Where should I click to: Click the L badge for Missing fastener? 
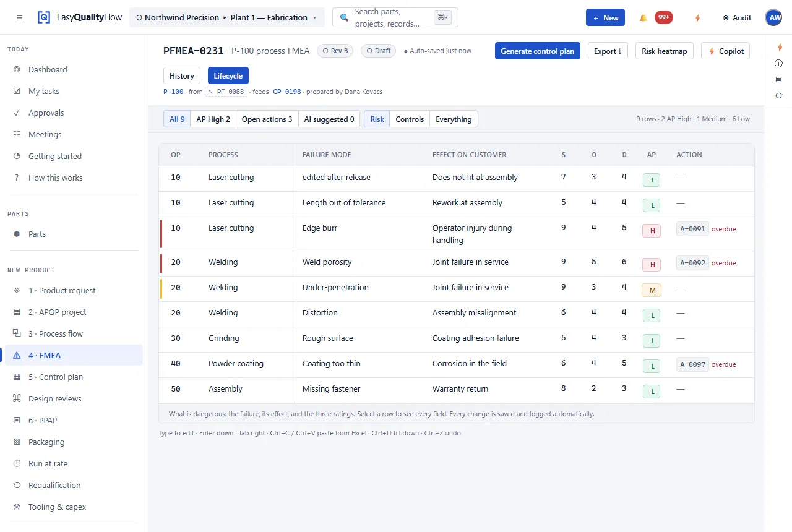tap(652, 391)
